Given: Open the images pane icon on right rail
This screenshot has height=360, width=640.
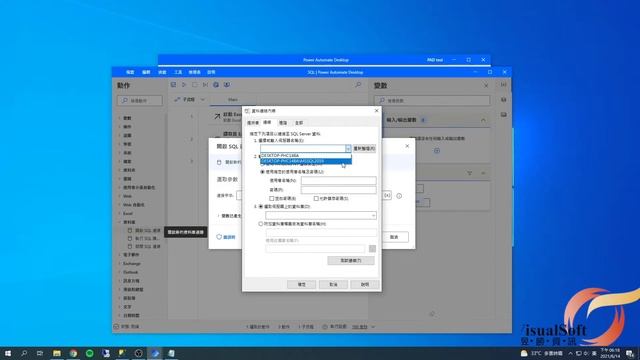Looking at the screenshot, I should point(504,115).
